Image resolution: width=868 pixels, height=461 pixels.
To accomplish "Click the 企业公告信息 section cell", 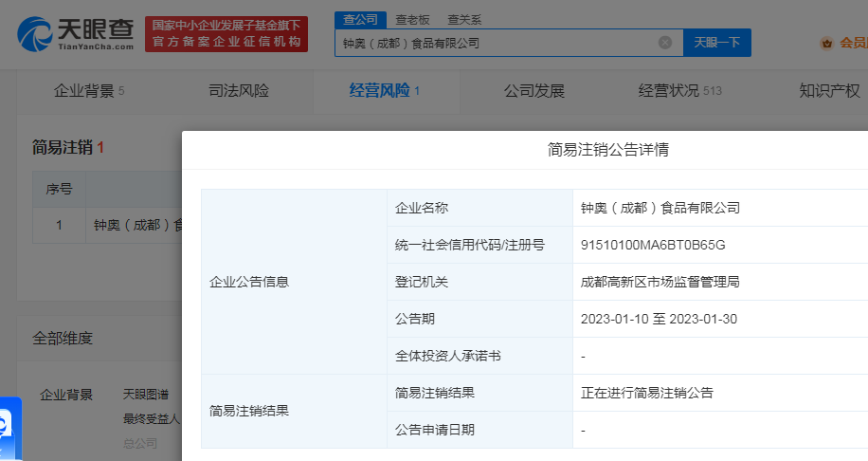I will click(294, 282).
